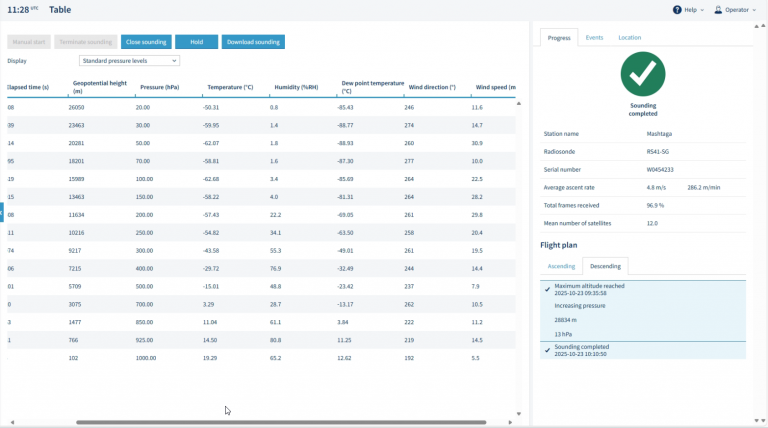Click checkmark beside Maximum altitude reached
The height and width of the screenshot is (428, 768).
tap(547, 289)
